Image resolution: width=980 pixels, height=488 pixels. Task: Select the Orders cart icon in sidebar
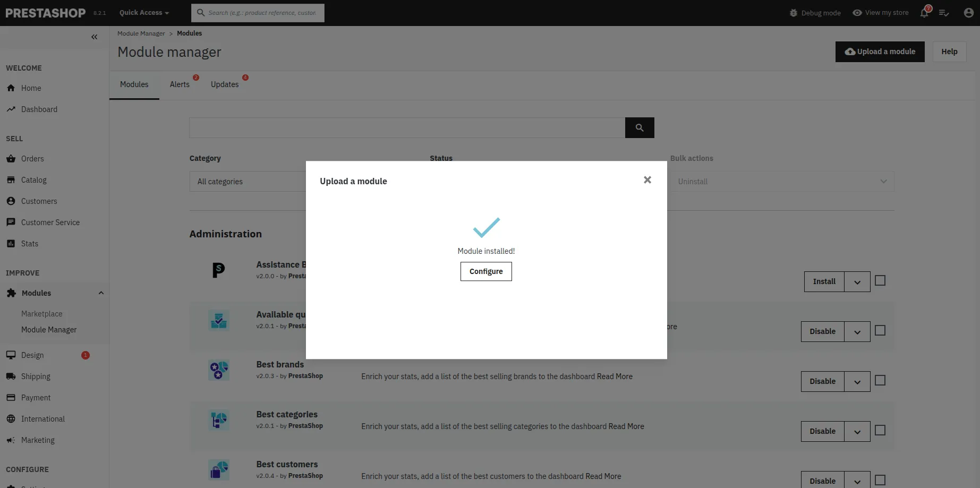[11, 158]
